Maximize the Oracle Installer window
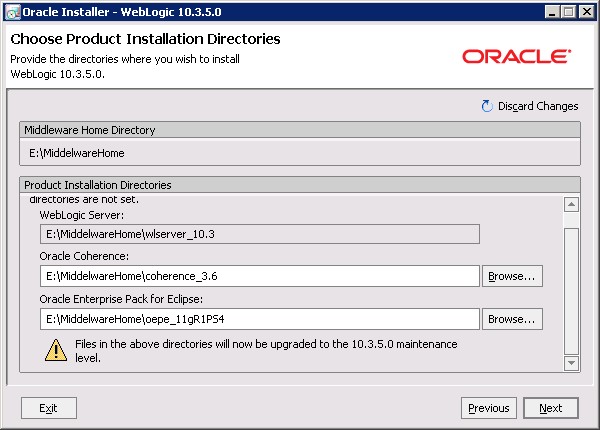This screenshot has height=430, width=600. coord(566,12)
